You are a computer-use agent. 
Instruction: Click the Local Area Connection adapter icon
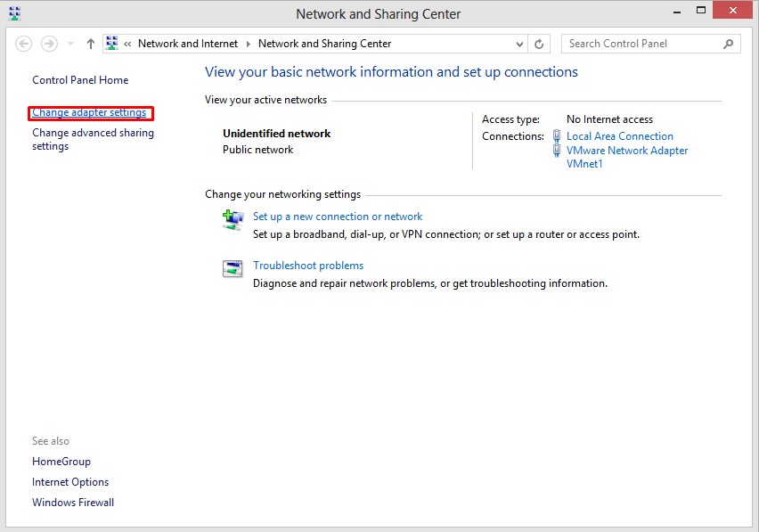pyautogui.click(x=557, y=136)
